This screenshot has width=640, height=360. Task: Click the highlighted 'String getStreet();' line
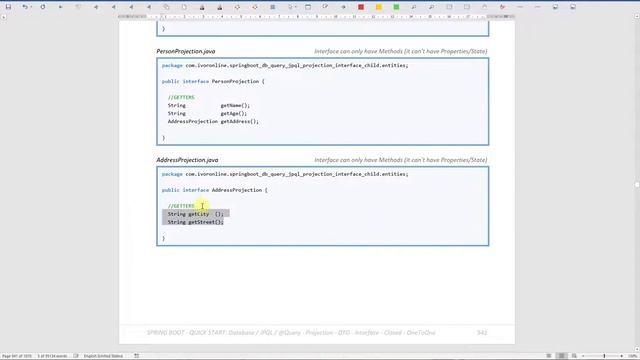tap(196, 222)
